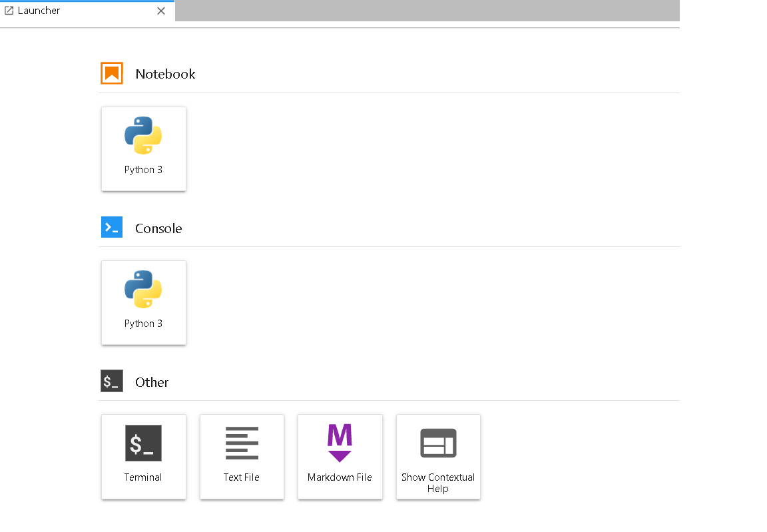Screen dimensions: 767x532
Task: Close the Launcher tab
Action: (161, 11)
